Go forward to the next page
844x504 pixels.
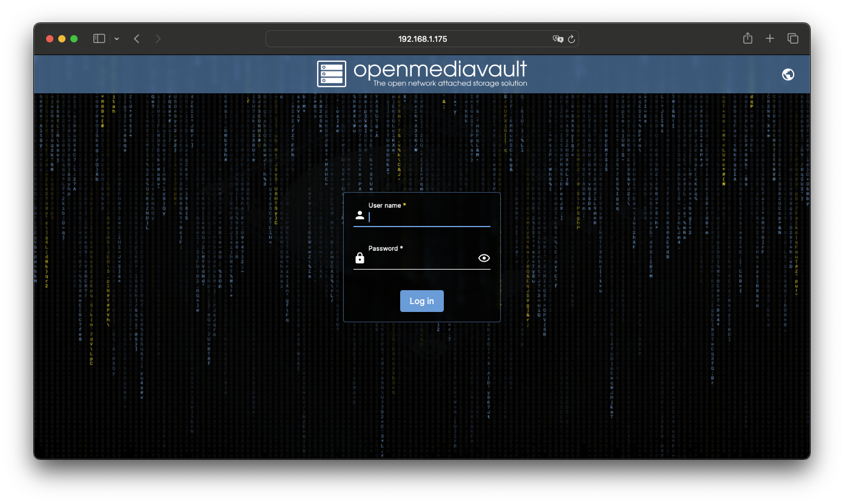click(x=158, y=39)
